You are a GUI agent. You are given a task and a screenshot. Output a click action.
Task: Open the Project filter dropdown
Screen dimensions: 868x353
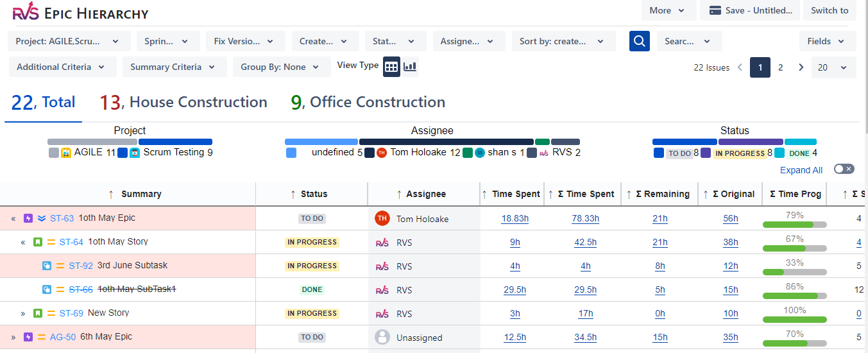click(69, 41)
